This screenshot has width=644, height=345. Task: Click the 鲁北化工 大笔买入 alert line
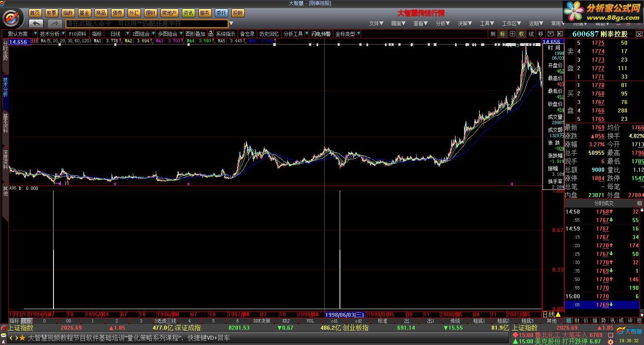tap(558, 335)
